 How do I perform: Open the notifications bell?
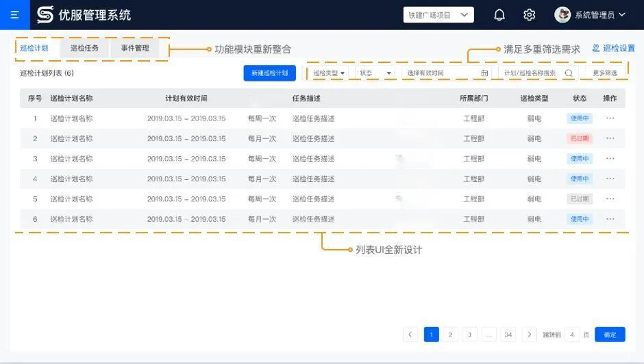499,15
